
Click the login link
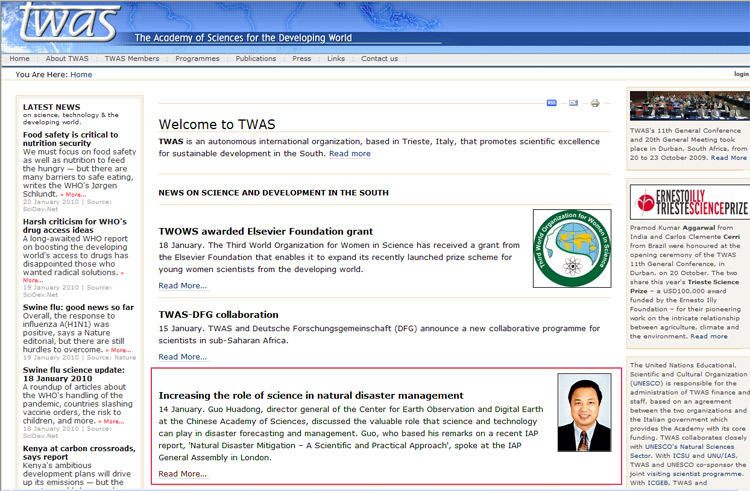click(x=741, y=74)
